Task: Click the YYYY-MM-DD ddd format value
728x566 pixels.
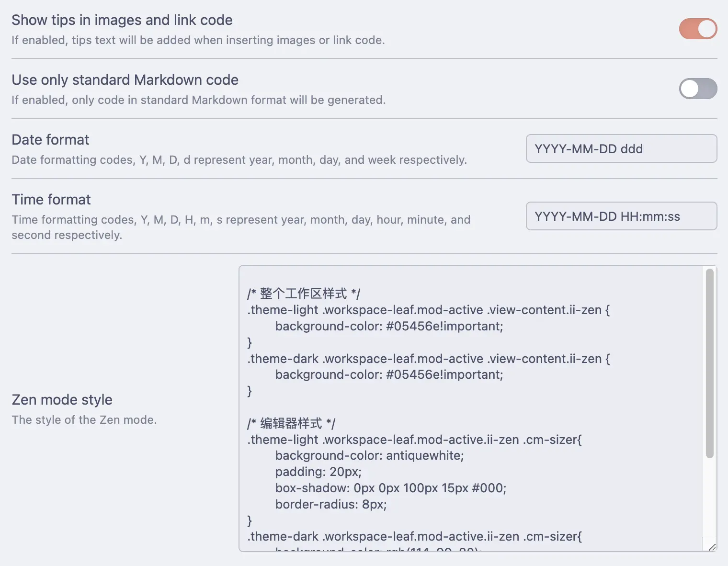Action: (x=589, y=148)
